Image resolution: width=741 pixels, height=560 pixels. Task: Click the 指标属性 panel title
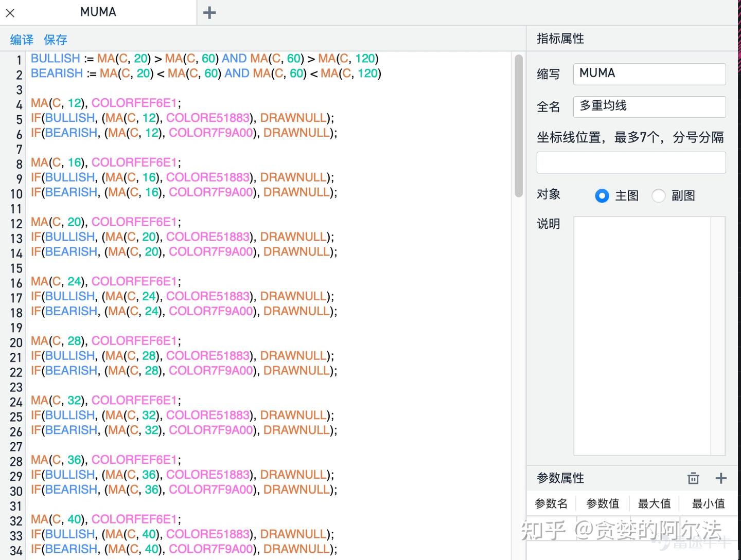(560, 39)
